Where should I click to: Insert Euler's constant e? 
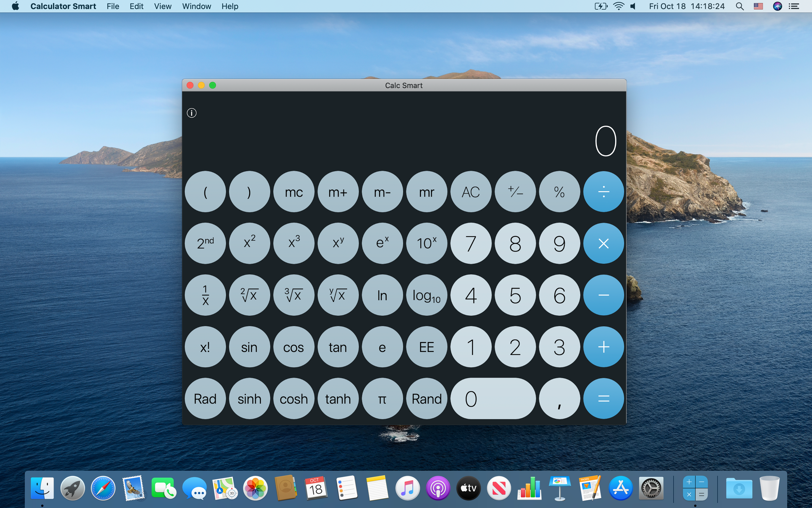click(382, 347)
